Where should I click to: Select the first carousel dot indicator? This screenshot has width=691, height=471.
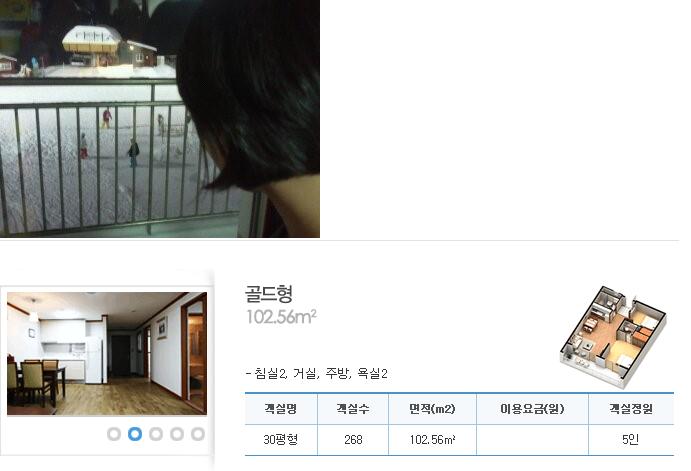114,434
